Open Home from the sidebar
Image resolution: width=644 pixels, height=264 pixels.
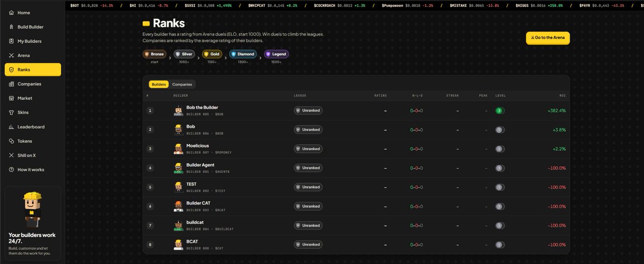[x=33, y=12]
